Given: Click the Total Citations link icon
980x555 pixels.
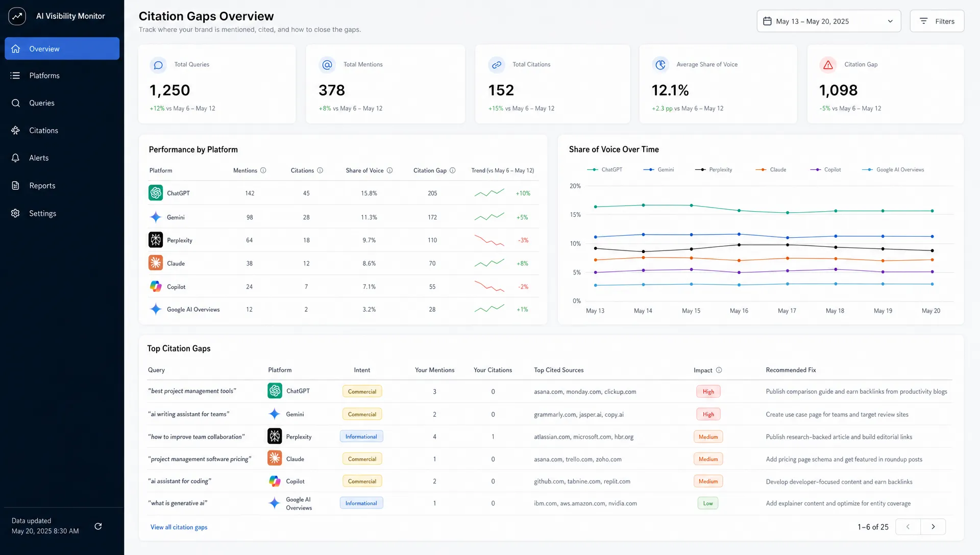Looking at the screenshot, I should [496, 65].
